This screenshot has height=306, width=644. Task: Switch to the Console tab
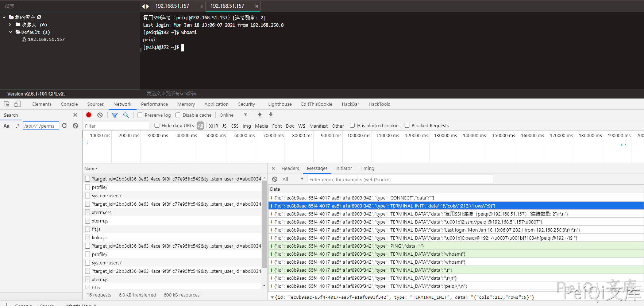[69, 104]
